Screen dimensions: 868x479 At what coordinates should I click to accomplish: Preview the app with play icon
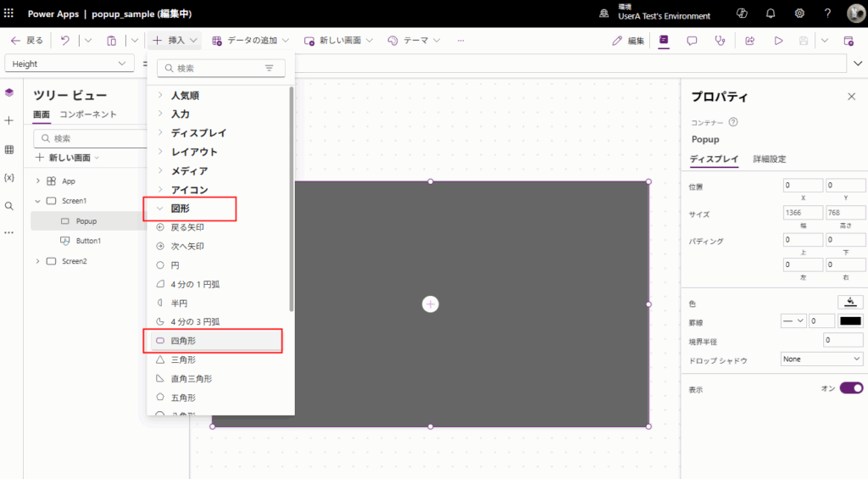pyautogui.click(x=778, y=41)
